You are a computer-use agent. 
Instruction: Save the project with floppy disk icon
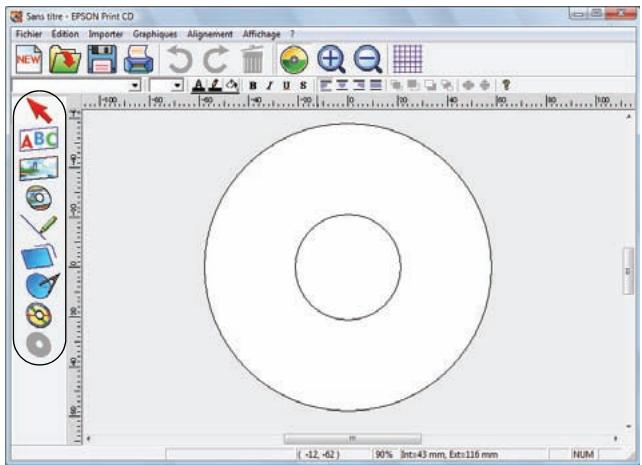pyautogui.click(x=102, y=59)
